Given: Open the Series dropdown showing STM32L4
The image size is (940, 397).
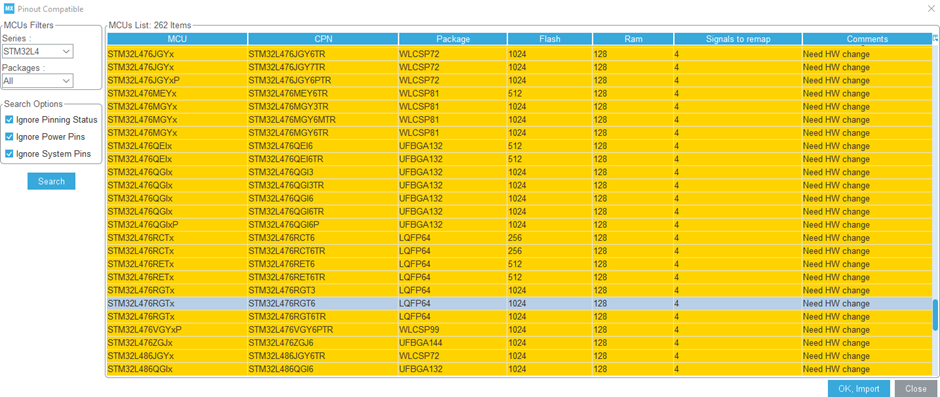Looking at the screenshot, I should (x=38, y=51).
